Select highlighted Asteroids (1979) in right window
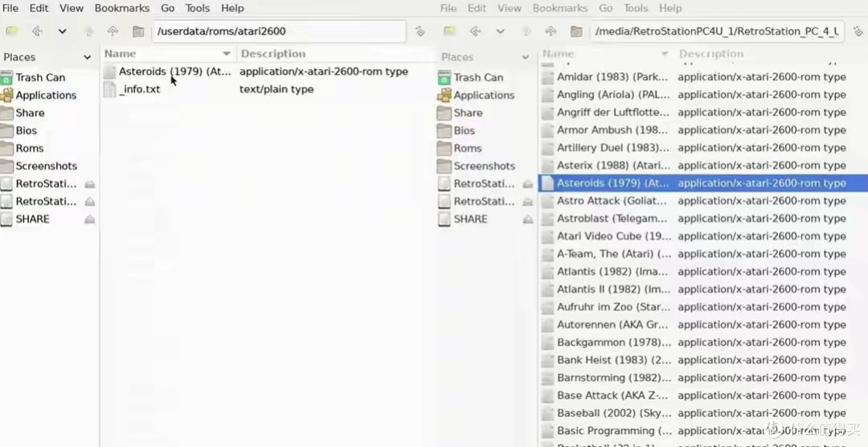Image resolution: width=868 pixels, height=447 pixels. [x=702, y=183]
